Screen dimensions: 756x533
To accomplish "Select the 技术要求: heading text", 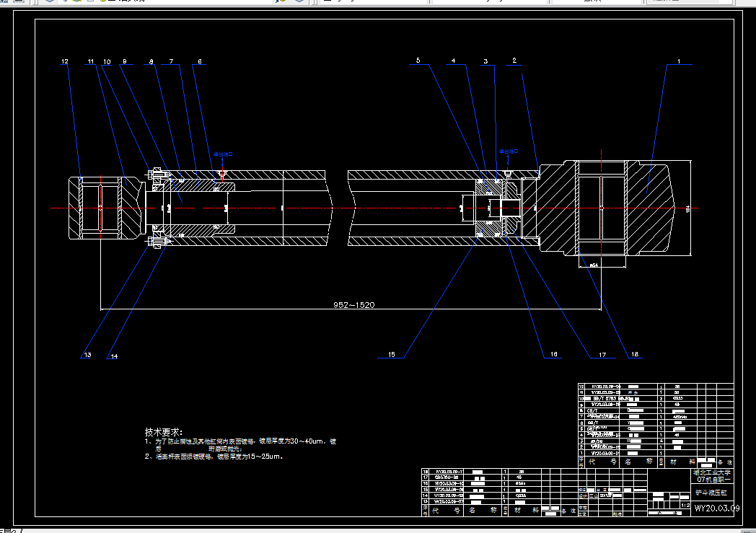I will click(x=164, y=432).
